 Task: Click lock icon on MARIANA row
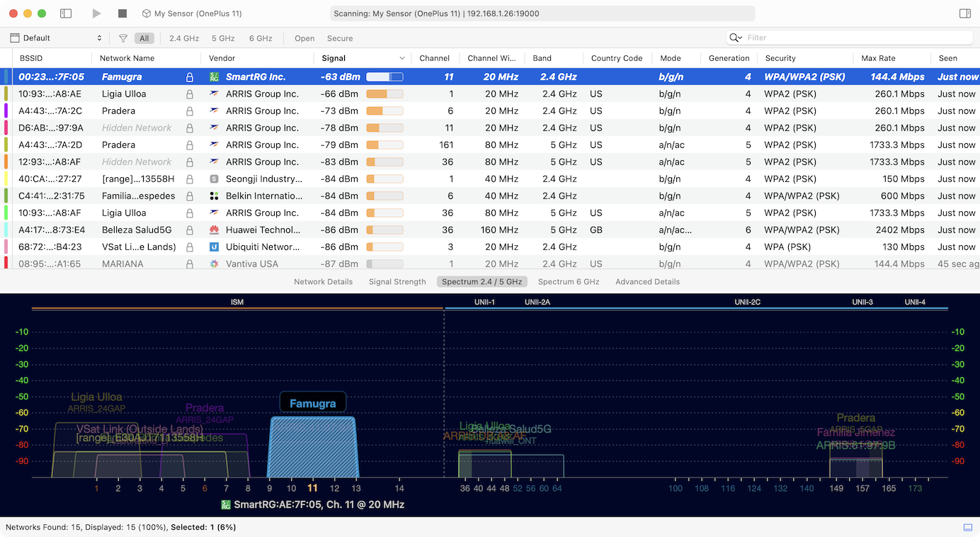click(x=190, y=264)
